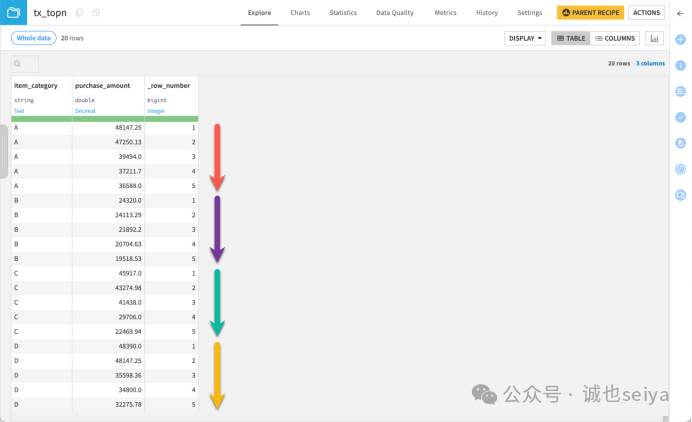Click the 'string' type under item_category

coord(24,100)
